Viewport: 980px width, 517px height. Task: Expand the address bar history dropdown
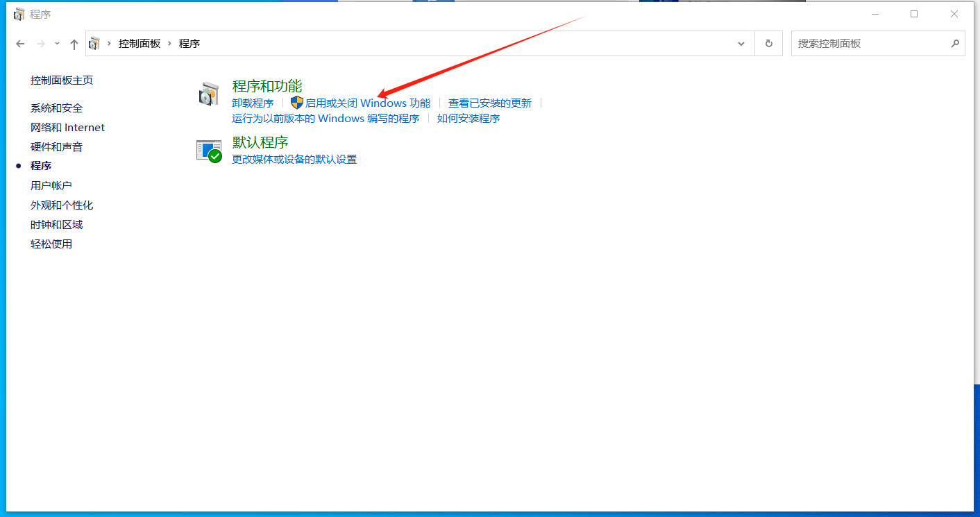click(x=741, y=43)
